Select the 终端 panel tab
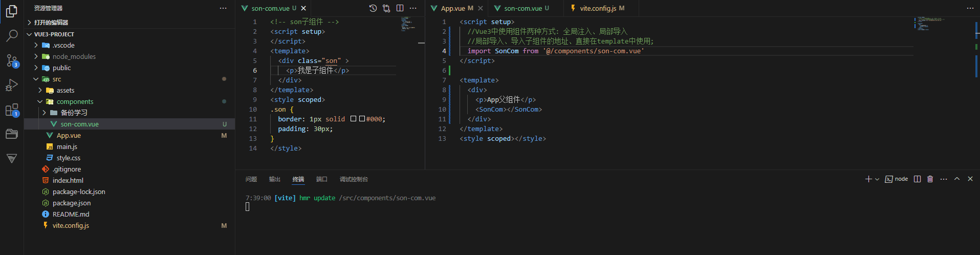 click(298, 179)
